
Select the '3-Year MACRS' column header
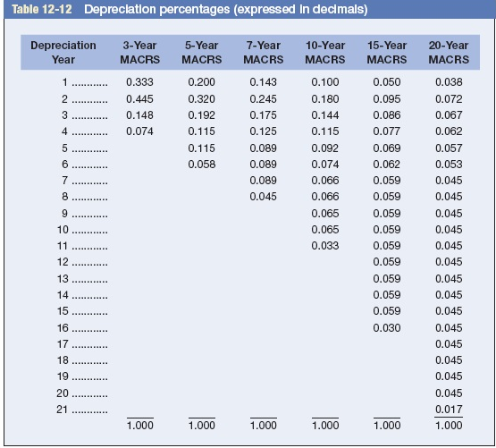(139, 52)
